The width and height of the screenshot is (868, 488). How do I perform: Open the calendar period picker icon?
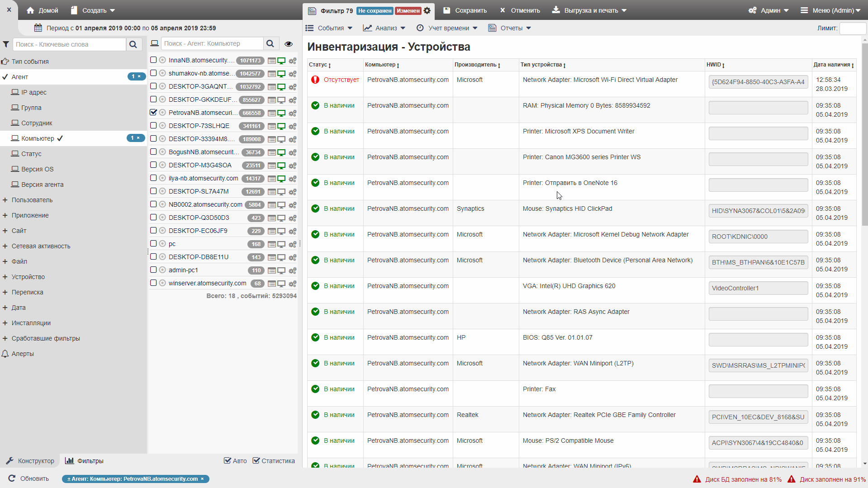[38, 28]
